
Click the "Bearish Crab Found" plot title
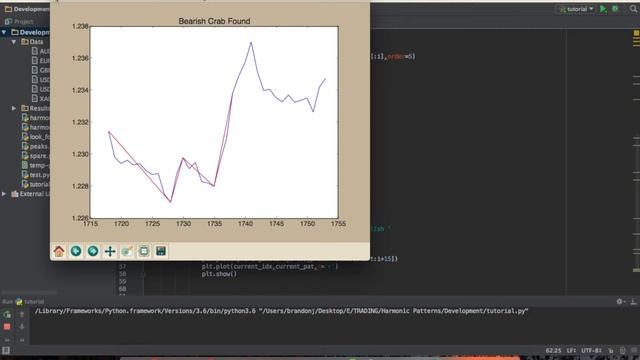pos(214,21)
